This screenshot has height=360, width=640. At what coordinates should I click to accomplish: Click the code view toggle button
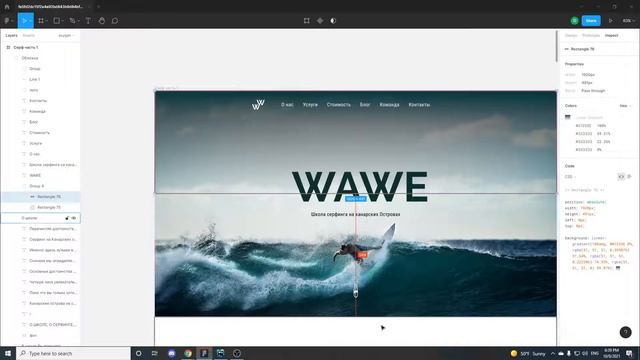click(621, 177)
